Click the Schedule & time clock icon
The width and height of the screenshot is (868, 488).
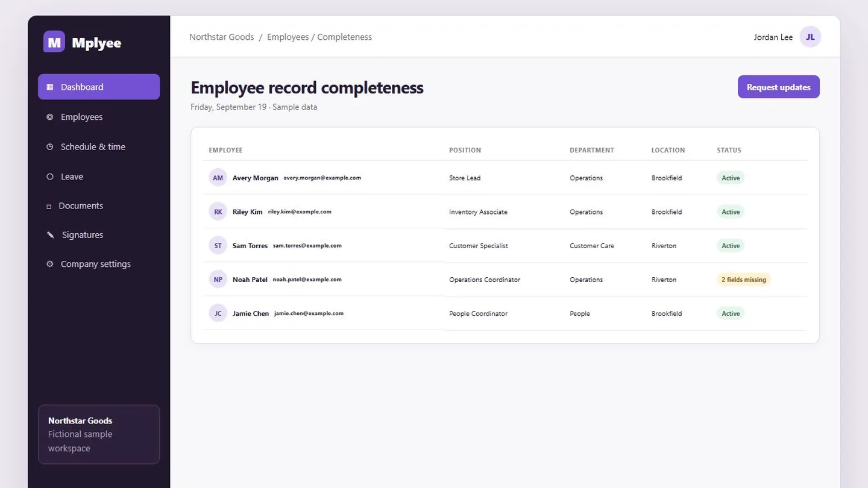click(x=50, y=146)
